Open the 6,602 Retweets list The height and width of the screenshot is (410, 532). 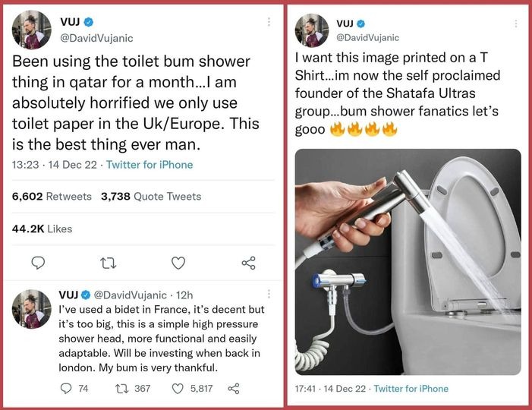click(52, 196)
